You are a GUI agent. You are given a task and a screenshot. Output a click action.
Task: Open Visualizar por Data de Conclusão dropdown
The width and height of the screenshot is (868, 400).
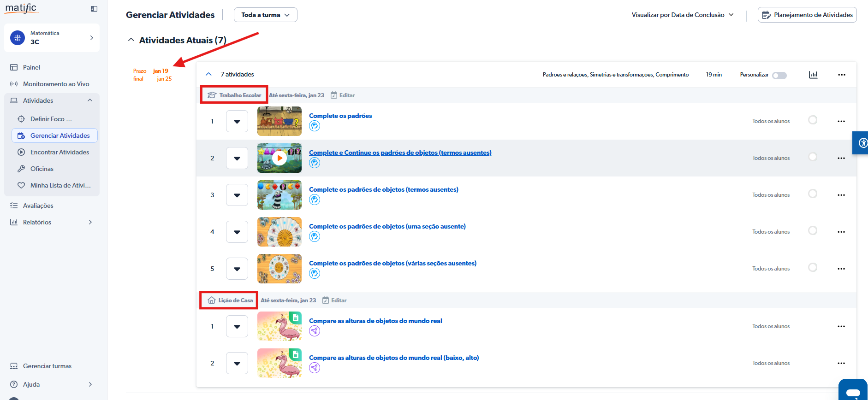point(682,15)
